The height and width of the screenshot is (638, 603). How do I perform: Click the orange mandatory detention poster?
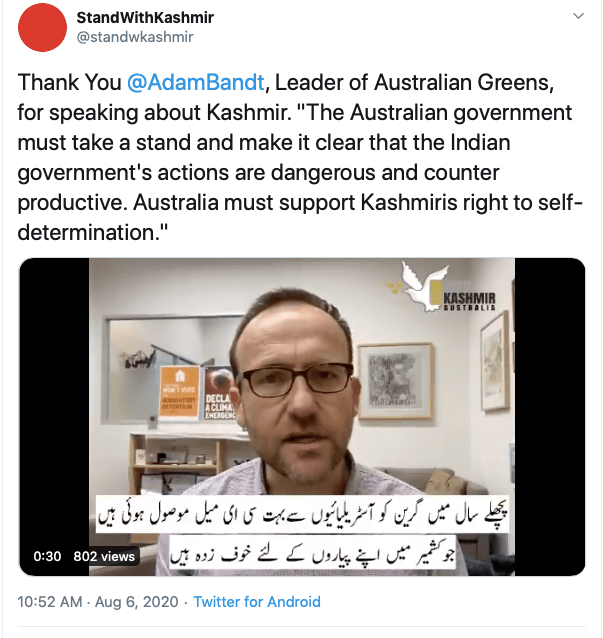click(x=179, y=391)
